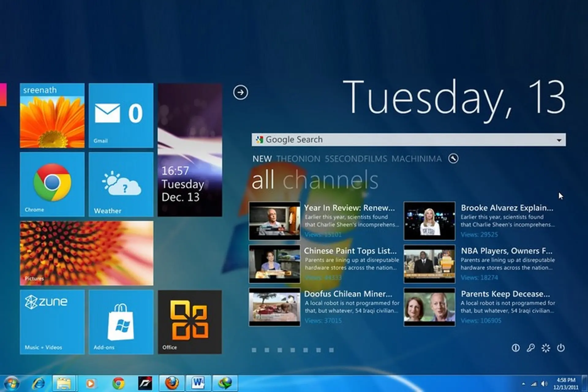
Task: Select the first page indicator dot
Action: (254, 350)
